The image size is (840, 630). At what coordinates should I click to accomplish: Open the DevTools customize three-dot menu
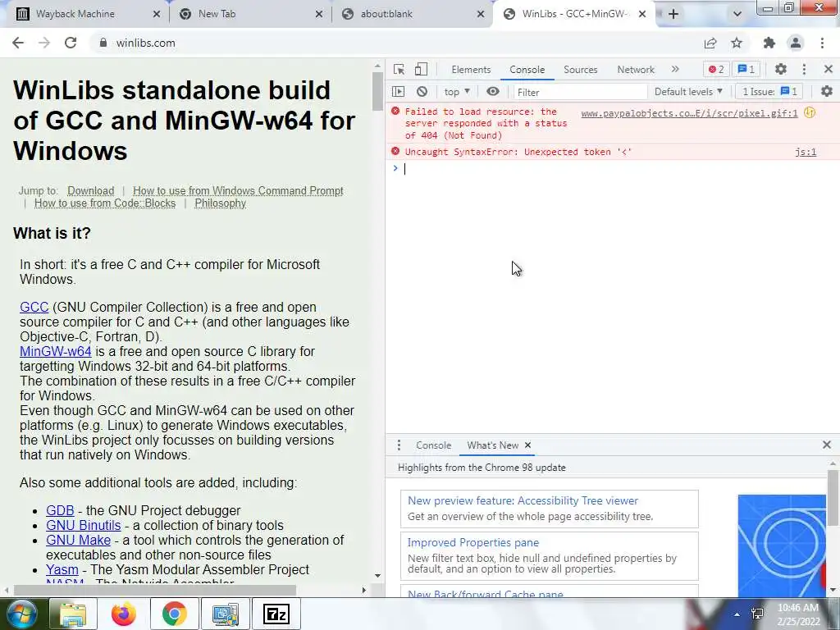[804, 69]
